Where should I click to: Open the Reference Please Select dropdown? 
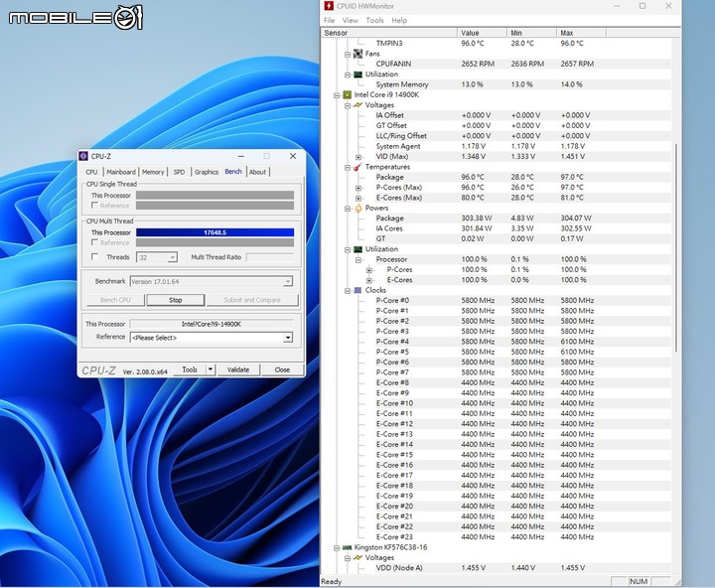click(288, 338)
